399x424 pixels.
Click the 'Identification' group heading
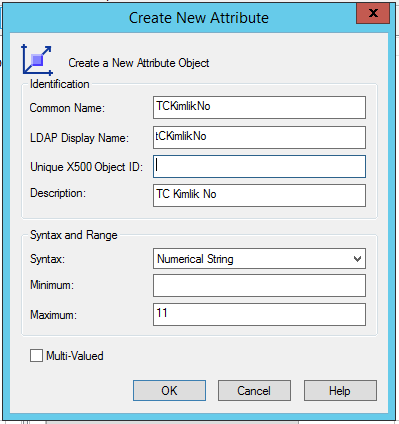pyautogui.click(x=60, y=84)
